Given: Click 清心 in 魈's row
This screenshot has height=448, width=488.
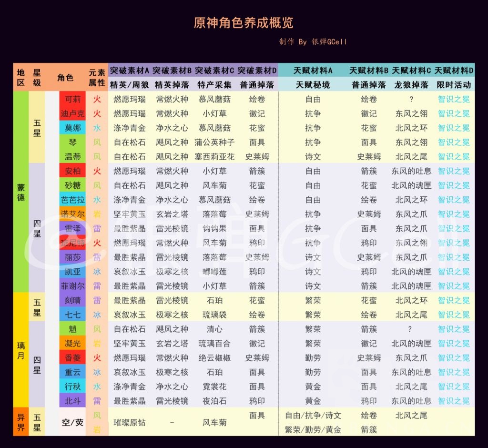Looking at the screenshot, I should [x=214, y=329].
